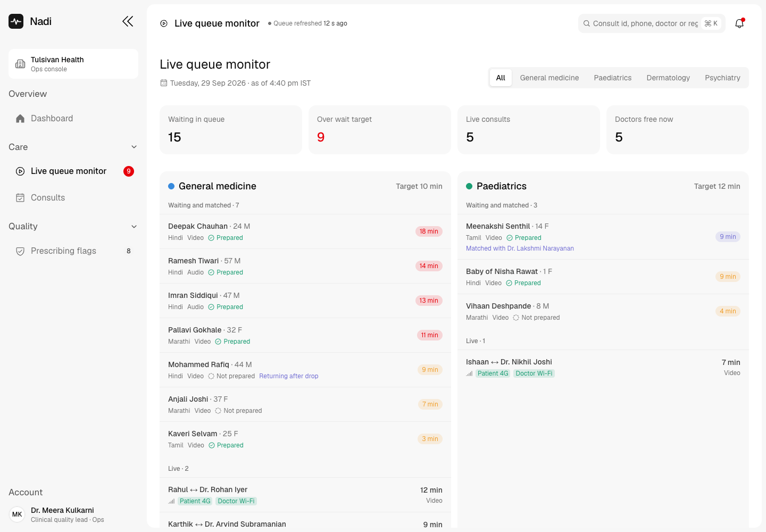This screenshot has height=532, width=766.
Task: Click the Nadi heartbeat logo
Action: pyautogui.click(x=16, y=21)
